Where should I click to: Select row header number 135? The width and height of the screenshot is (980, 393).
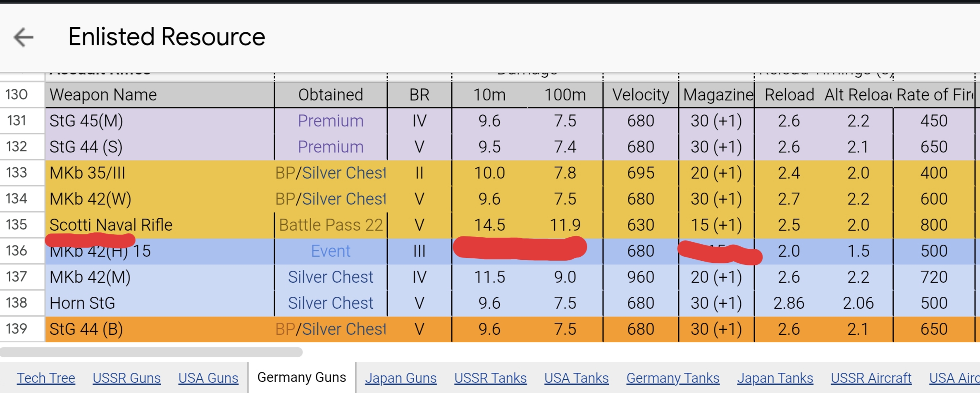coord(17,225)
